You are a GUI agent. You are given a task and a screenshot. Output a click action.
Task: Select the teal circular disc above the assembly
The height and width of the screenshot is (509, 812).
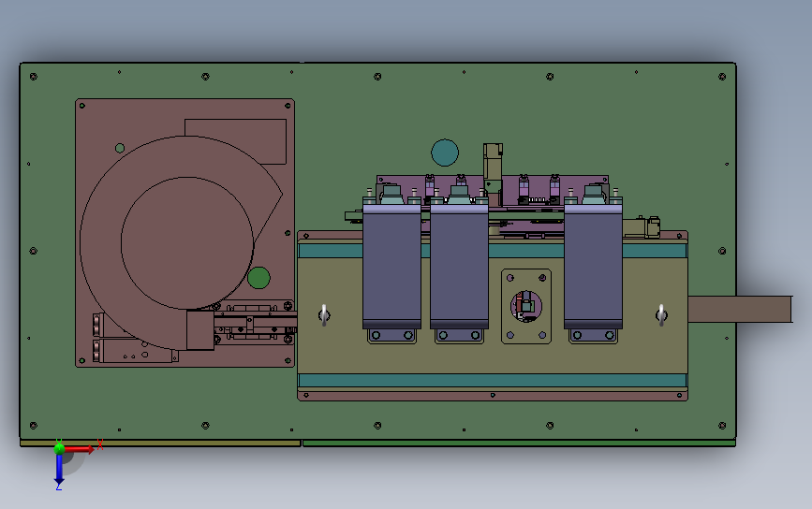pos(445,153)
